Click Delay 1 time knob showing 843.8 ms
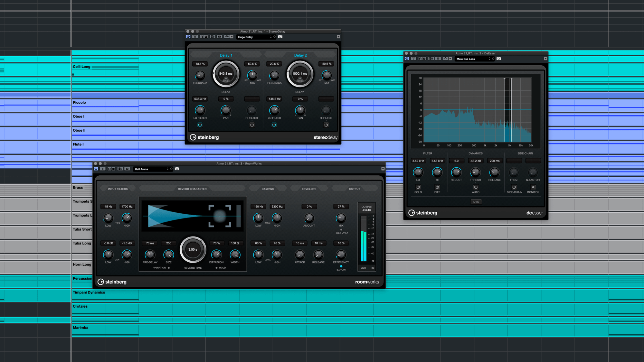The width and height of the screenshot is (644, 362). tap(226, 74)
